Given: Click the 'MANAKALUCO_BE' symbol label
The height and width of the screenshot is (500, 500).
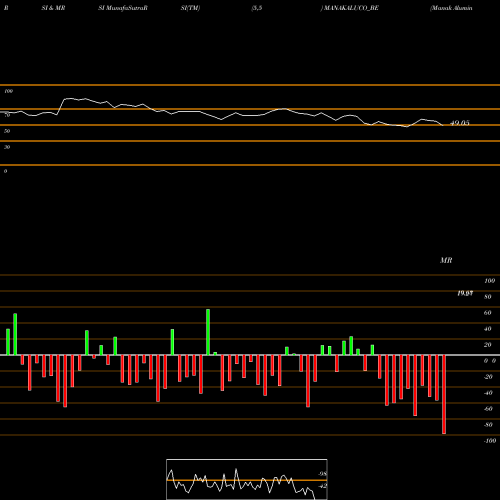Looking at the screenshot, I should click(350, 8).
